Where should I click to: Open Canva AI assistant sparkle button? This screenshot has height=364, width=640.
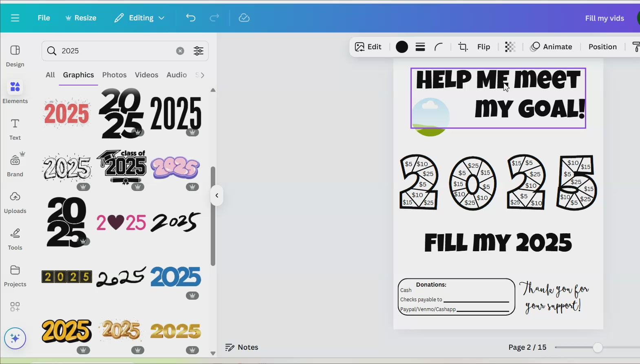(15, 338)
